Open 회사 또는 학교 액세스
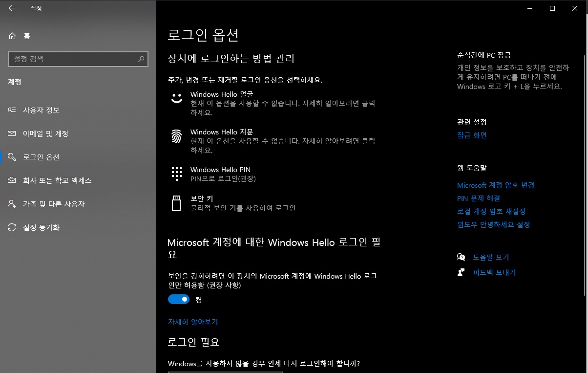588x373 pixels. pyautogui.click(x=78, y=180)
